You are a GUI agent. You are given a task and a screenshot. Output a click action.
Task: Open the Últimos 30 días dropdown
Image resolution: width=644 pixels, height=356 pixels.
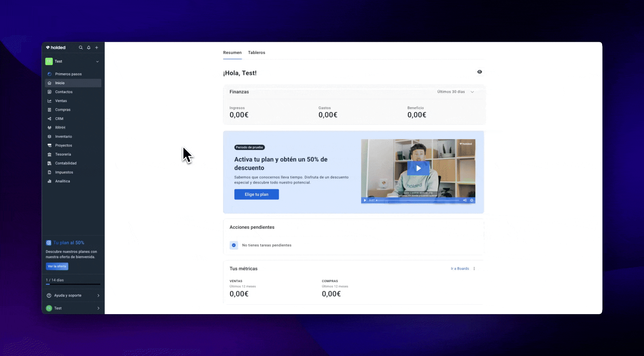point(455,92)
